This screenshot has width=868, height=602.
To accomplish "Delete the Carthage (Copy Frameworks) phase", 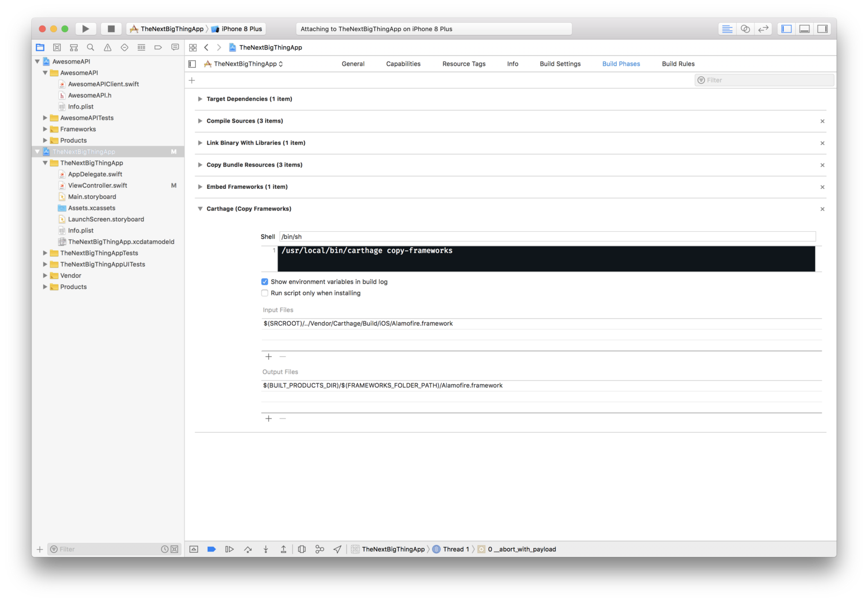I will [822, 209].
